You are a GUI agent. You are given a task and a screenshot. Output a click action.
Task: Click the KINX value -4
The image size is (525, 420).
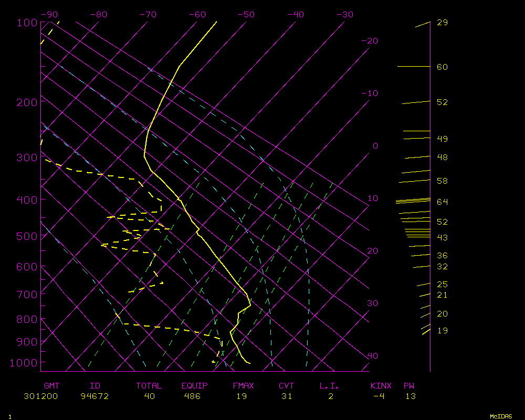pos(379,396)
